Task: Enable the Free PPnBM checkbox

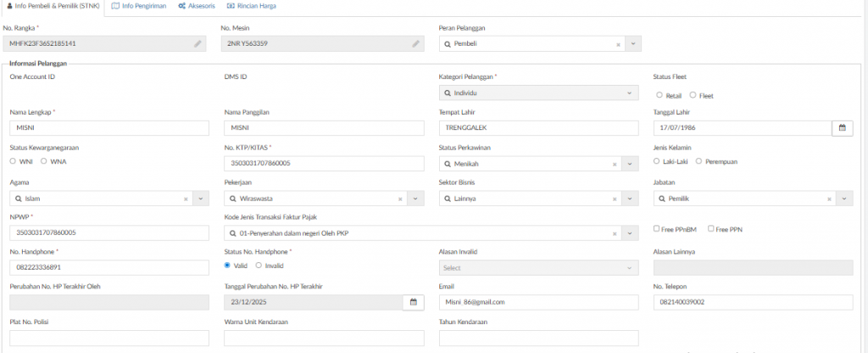Action: tap(658, 229)
